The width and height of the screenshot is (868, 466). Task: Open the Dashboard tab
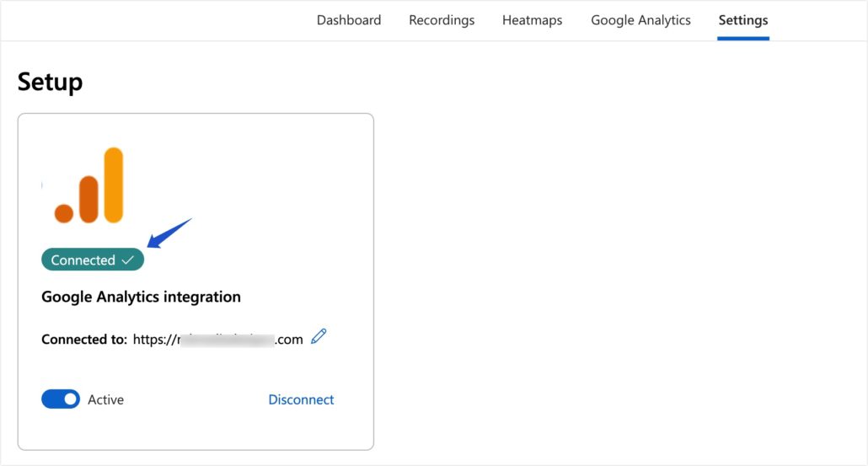(x=349, y=20)
